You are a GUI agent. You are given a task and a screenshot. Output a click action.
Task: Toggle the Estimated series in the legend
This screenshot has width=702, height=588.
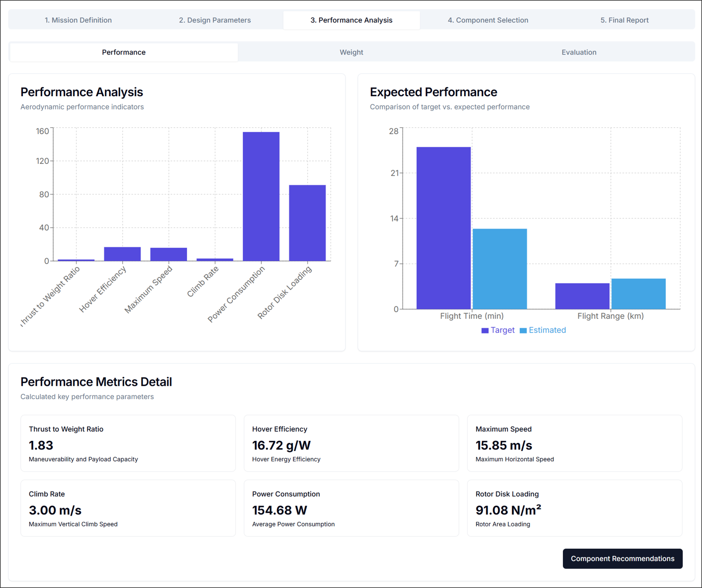pyautogui.click(x=547, y=330)
